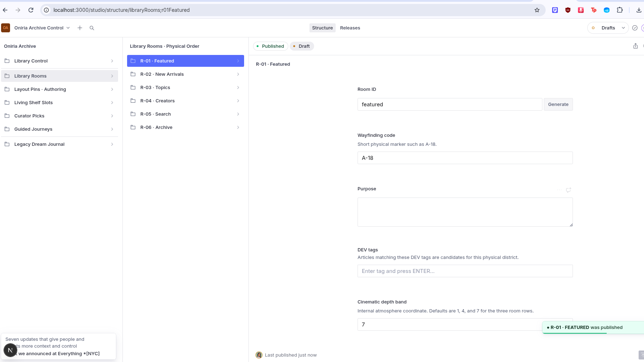Click the Next.js dev tools N badge
This screenshot has height=362, width=644.
coord(10,350)
